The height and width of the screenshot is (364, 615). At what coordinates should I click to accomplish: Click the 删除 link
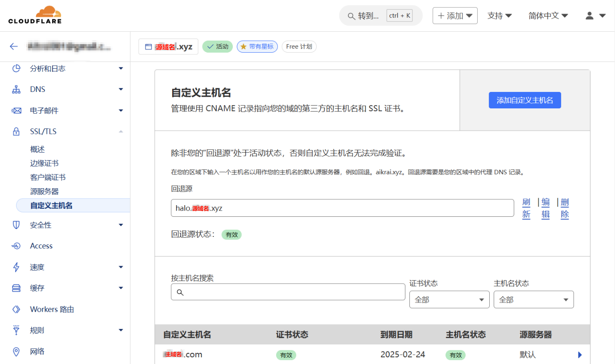point(565,208)
